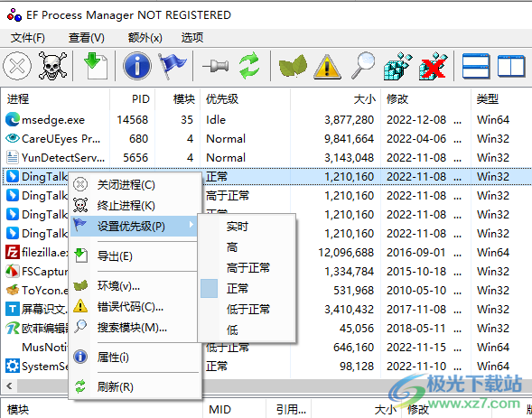Click the magnifier search modules toolbar icon
Screen dimensions: 532x418
363,66
